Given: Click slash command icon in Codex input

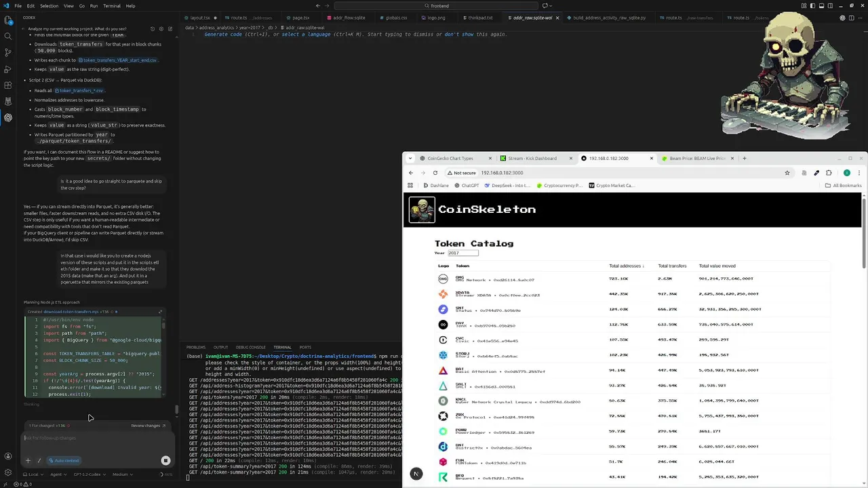Looking at the screenshot, I should pos(39,461).
